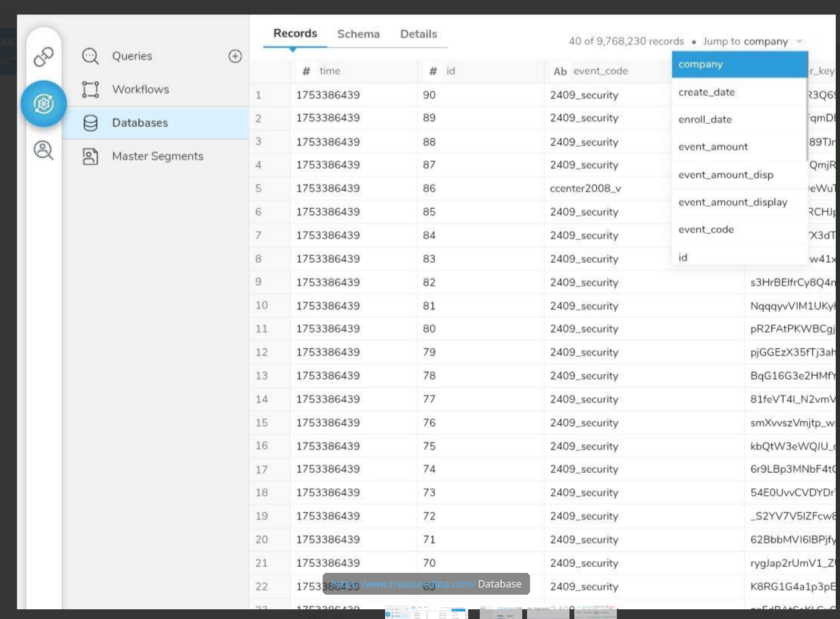Expand the Jump to company dropdown
The width and height of the screenshot is (840, 619).
point(752,41)
